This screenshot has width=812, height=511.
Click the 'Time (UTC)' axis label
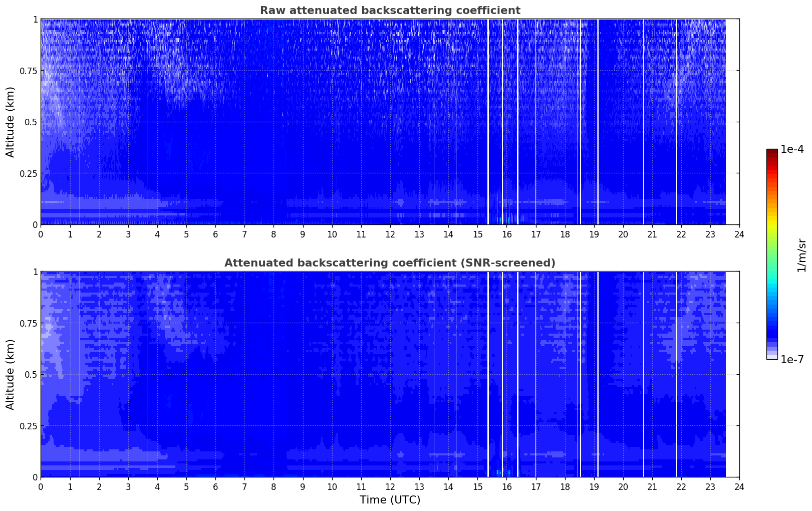pyautogui.click(x=390, y=499)
